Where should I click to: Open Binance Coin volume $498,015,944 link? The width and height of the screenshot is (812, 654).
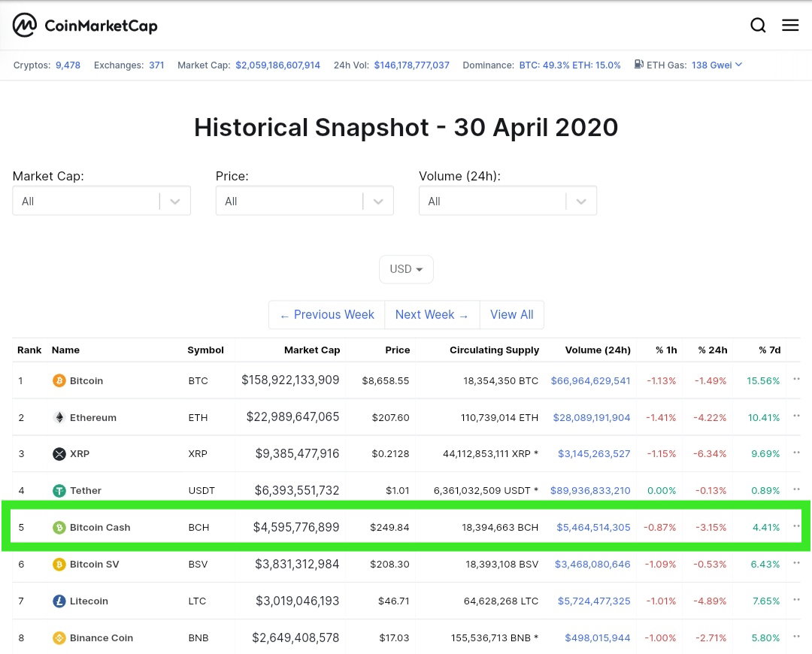[x=598, y=638]
